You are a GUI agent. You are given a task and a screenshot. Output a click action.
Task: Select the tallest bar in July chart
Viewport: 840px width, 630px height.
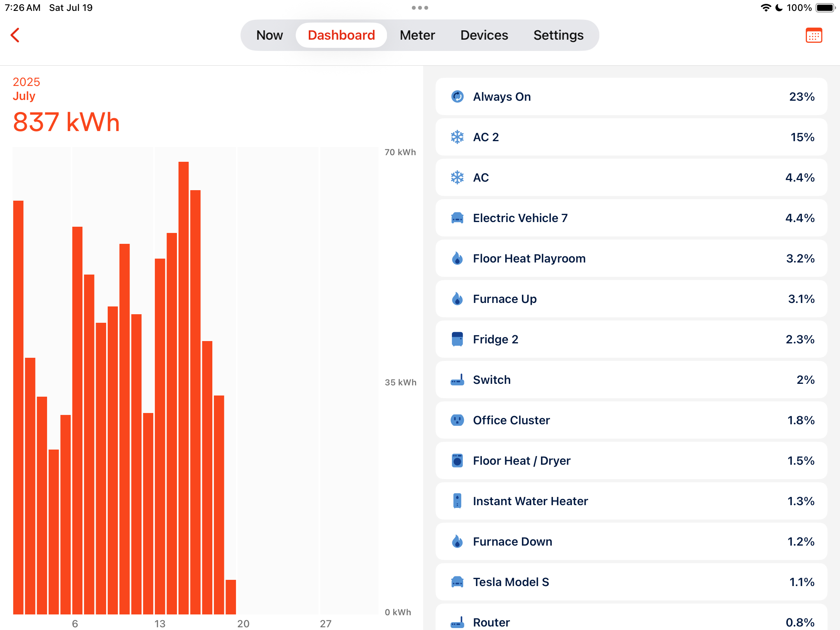184,388
